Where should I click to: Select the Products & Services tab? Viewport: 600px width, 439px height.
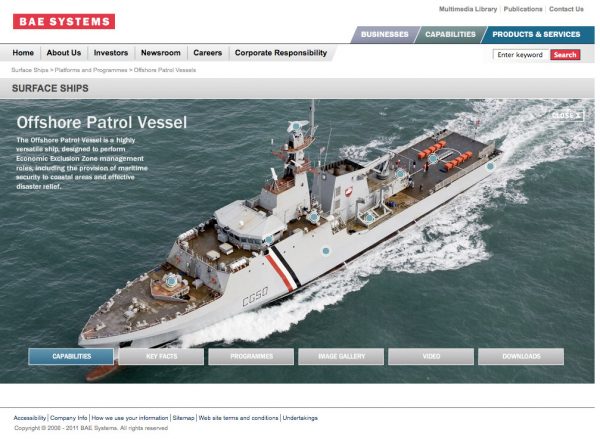[x=535, y=34]
